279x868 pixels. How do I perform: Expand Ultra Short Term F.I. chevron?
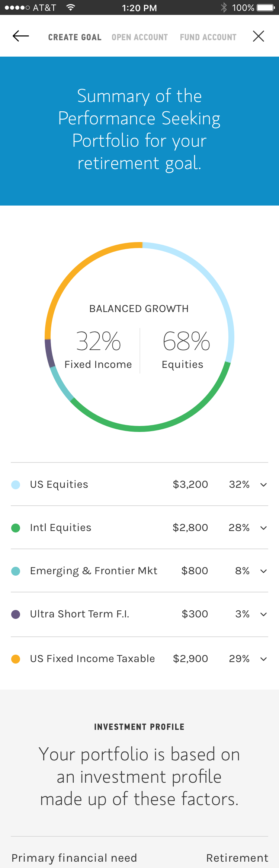263,614
